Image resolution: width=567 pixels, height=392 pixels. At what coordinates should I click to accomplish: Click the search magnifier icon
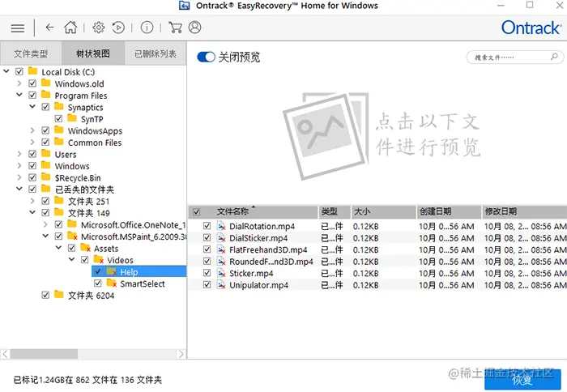tap(554, 57)
